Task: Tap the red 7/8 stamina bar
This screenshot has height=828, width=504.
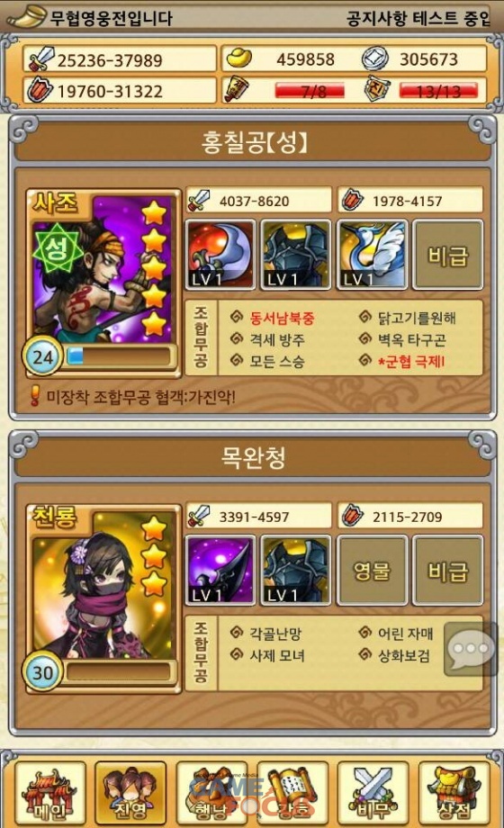Action: [x=310, y=91]
